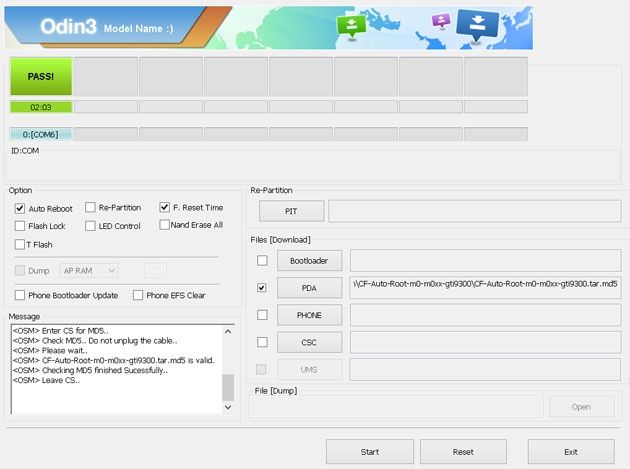Click log line '<OSM> Leave CS..'

click(46, 380)
